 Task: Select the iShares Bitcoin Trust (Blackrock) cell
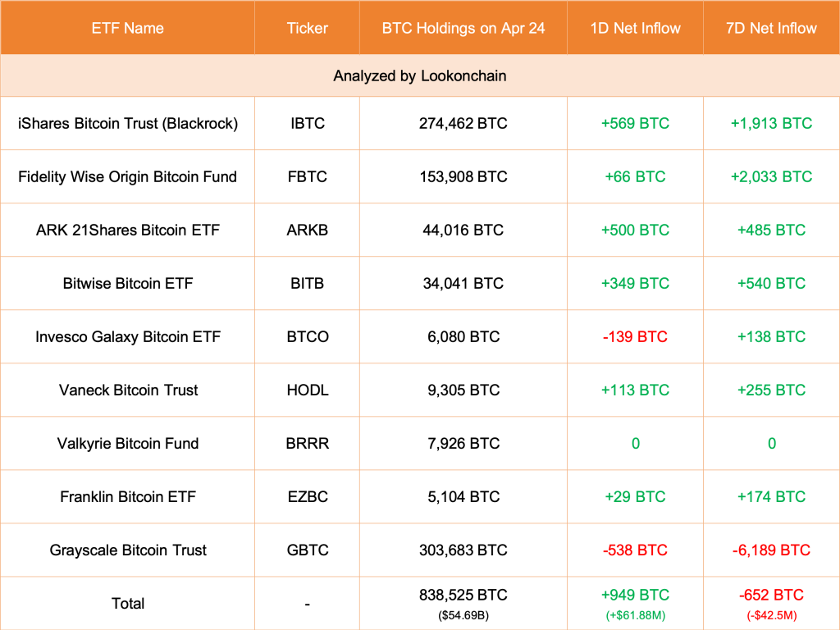coord(128,123)
